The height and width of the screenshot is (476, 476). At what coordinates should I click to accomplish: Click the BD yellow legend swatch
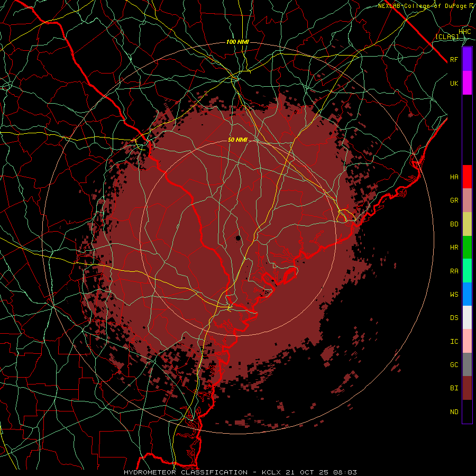pos(467,224)
